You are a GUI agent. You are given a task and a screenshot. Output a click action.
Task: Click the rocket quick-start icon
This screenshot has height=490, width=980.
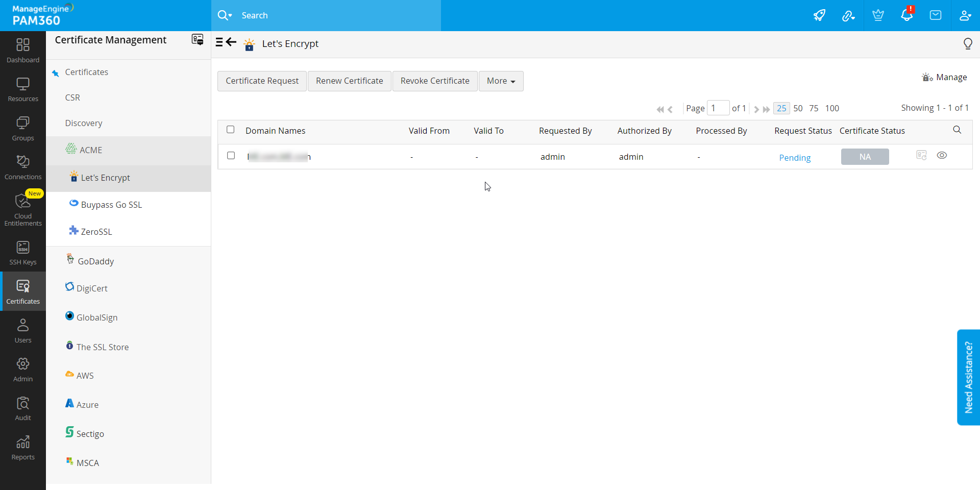click(x=819, y=15)
